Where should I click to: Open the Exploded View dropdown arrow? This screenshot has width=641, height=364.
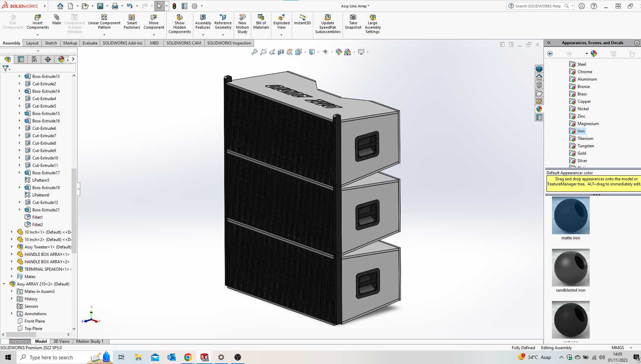pyautogui.click(x=282, y=35)
